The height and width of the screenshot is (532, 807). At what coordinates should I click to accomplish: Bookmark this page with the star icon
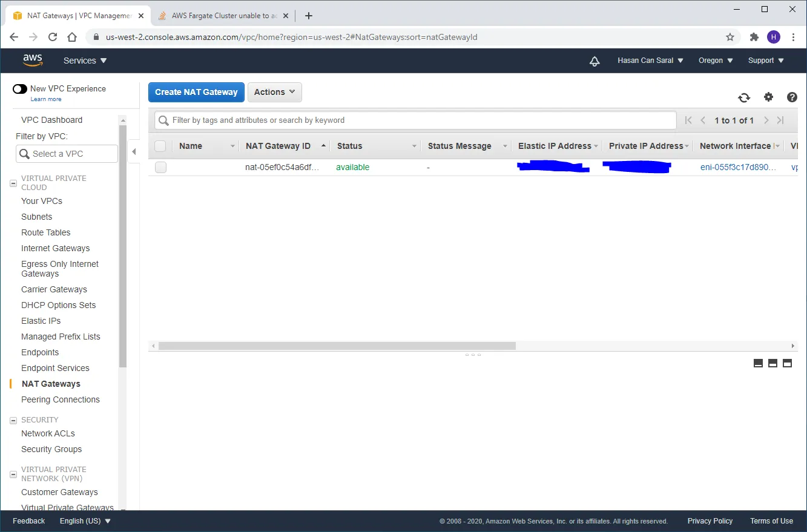pyautogui.click(x=730, y=37)
